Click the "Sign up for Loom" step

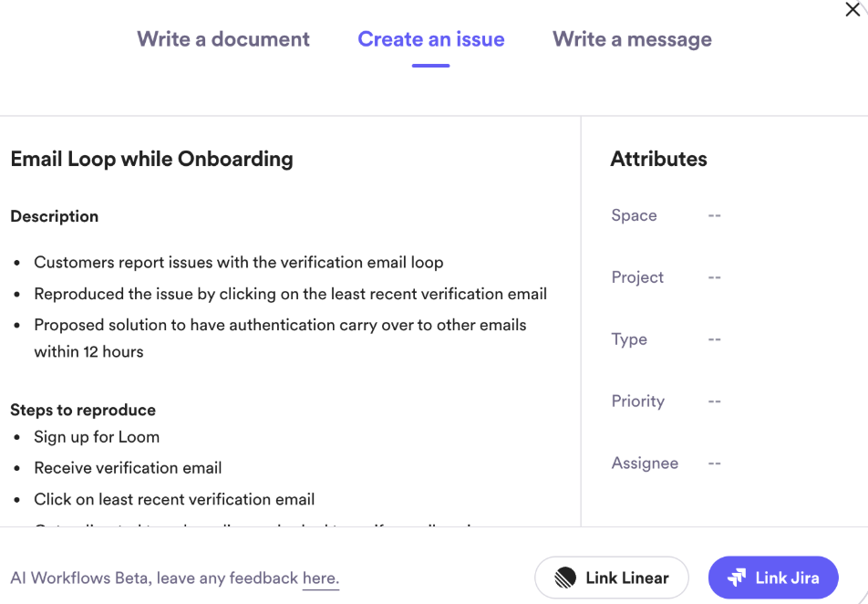97,437
